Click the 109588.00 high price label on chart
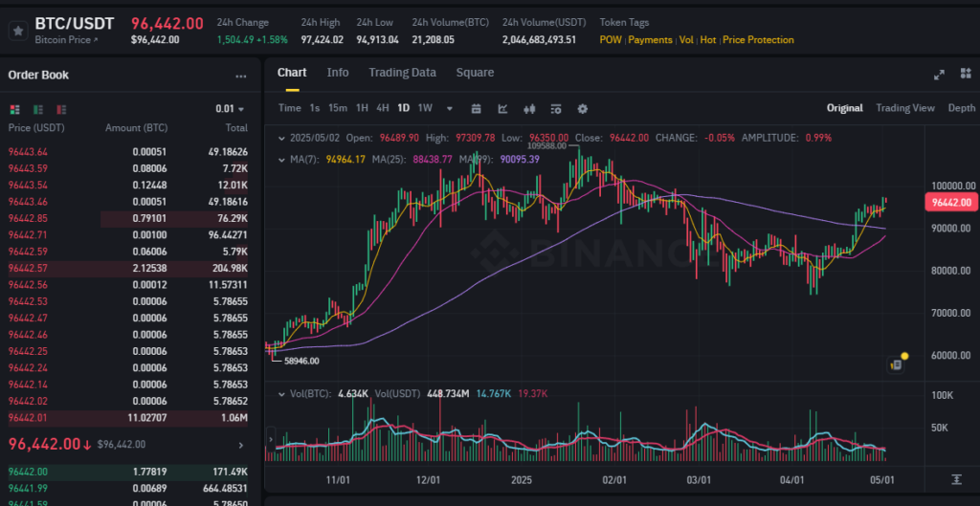The width and height of the screenshot is (980, 506). (546, 145)
